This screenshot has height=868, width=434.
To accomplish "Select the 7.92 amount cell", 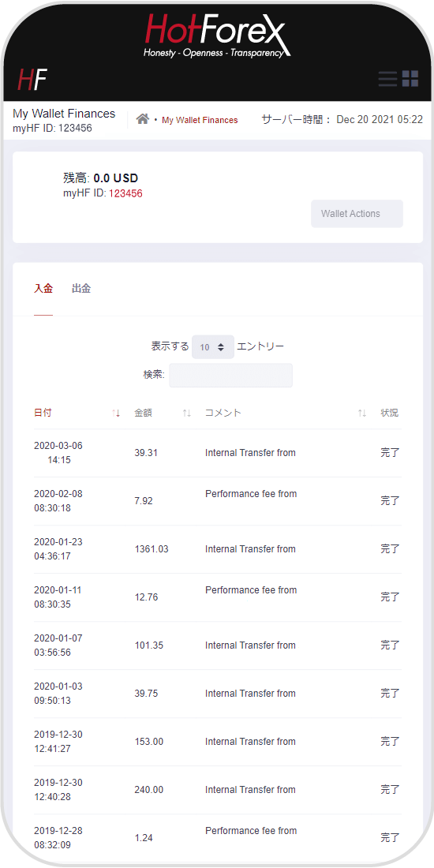I will click(x=144, y=501).
